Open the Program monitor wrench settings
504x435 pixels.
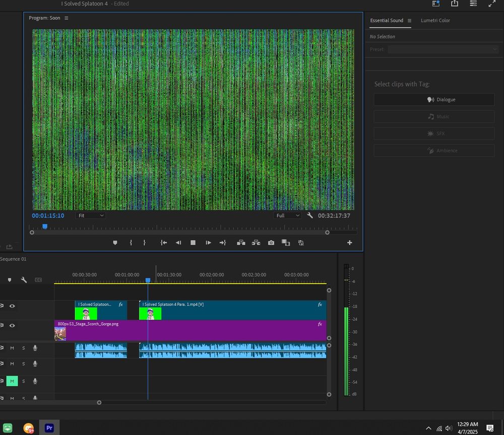[x=310, y=215]
